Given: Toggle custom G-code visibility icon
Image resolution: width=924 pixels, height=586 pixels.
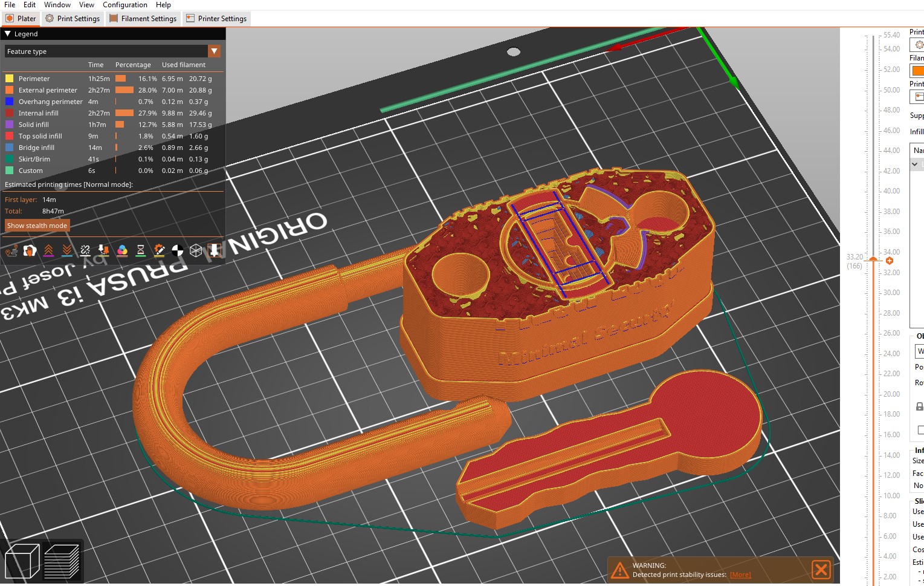Looking at the screenshot, I should 159,250.
